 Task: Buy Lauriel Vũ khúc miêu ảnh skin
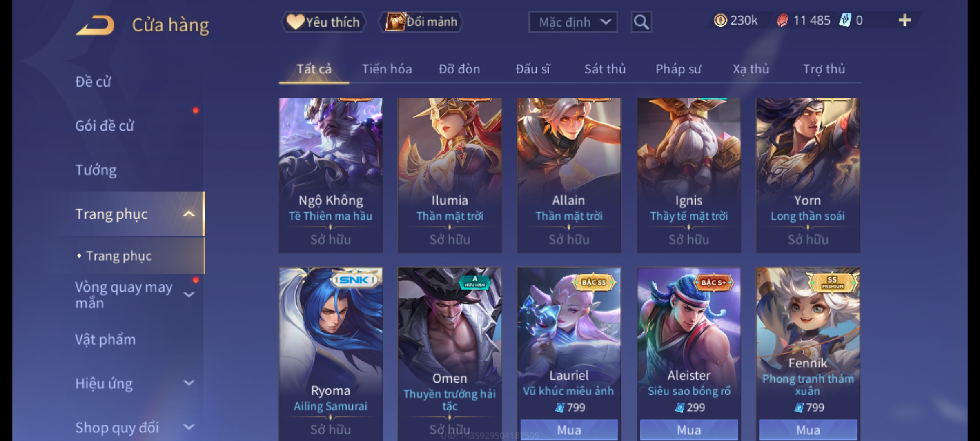[x=569, y=430]
